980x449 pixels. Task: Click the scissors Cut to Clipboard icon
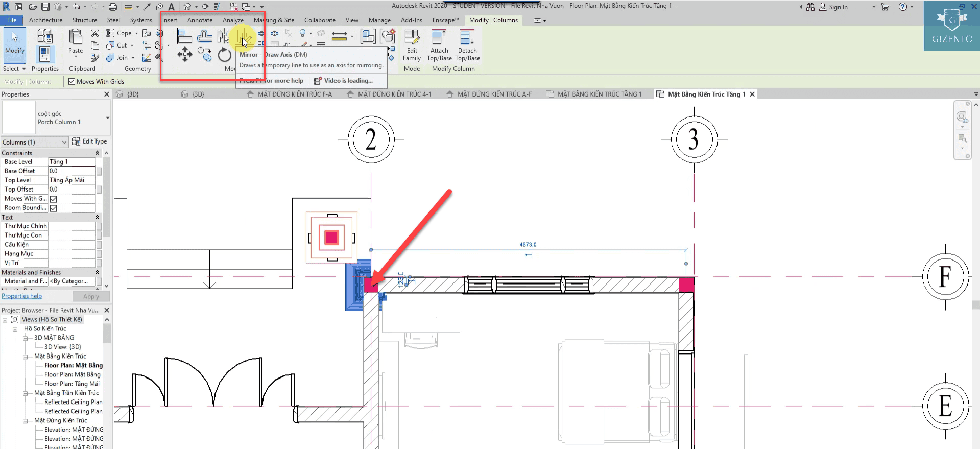pyautogui.click(x=95, y=33)
